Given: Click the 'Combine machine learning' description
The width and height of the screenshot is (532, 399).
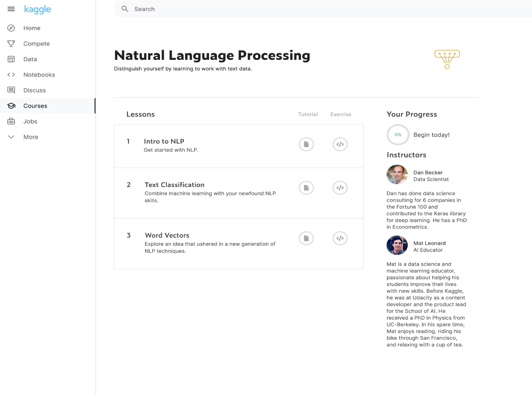Looking at the screenshot, I should (210, 197).
